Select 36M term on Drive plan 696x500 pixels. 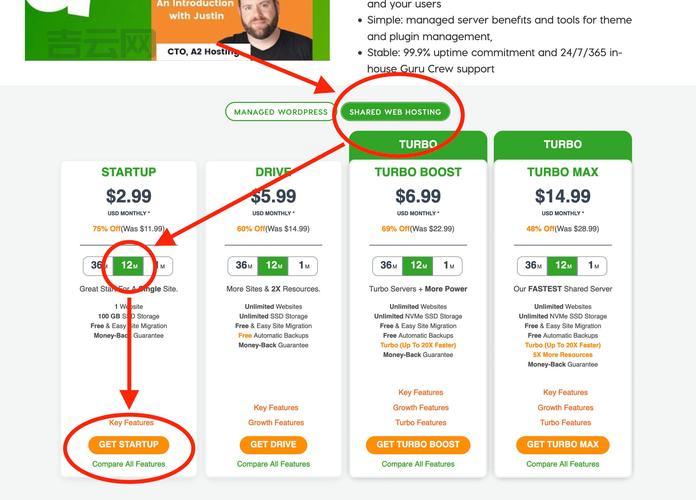coord(243,266)
